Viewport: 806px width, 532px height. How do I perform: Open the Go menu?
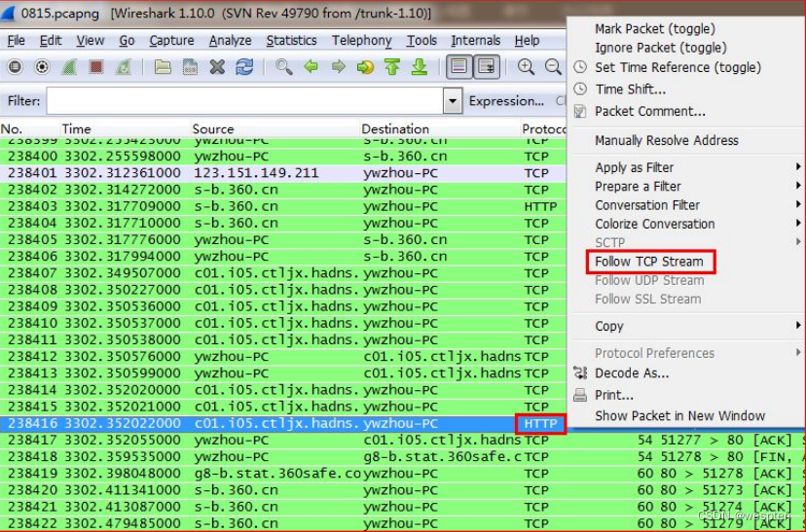tap(127, 41)
